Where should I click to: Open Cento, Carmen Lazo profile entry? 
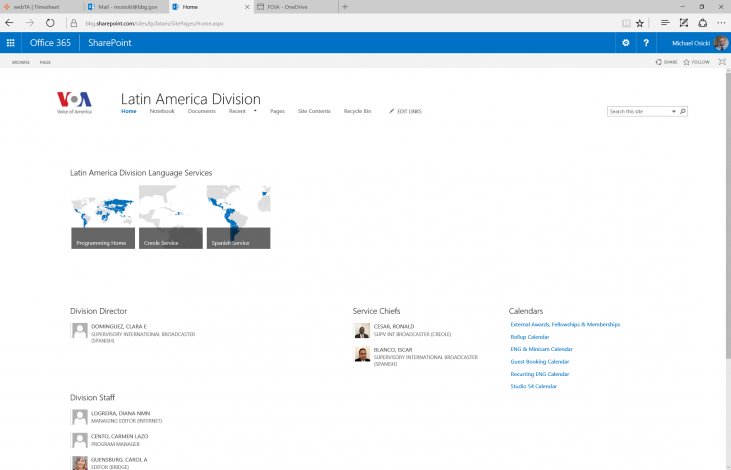(119, 436)
